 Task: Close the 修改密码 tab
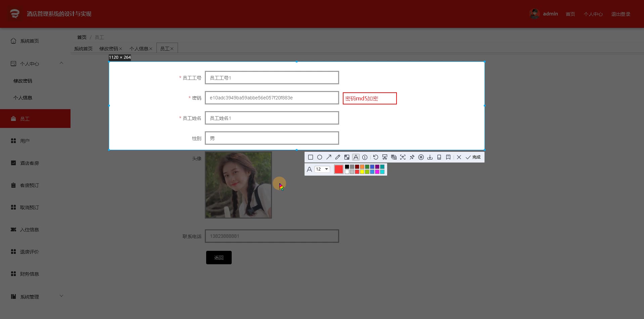coord(121,49)
